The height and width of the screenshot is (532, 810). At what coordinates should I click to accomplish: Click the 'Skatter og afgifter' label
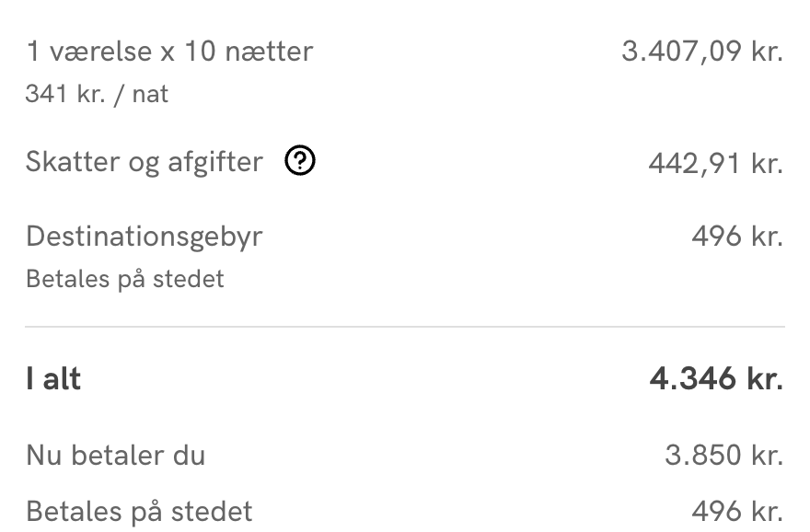pyautogui.click(x=145, y=162)
